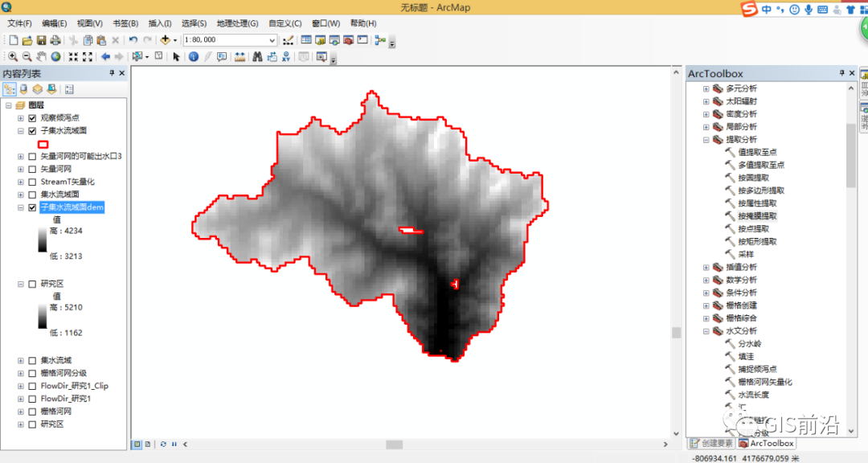Click Fixed Zoom Out icon
Screen dimensions: 868x463
88,56
